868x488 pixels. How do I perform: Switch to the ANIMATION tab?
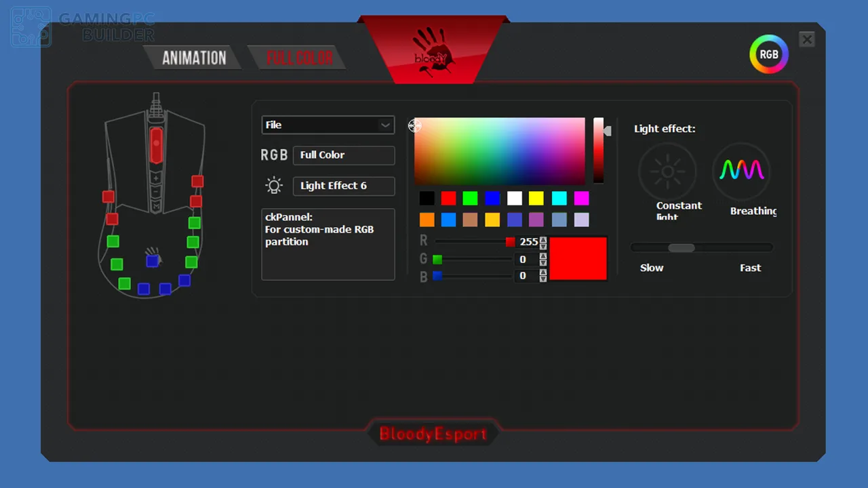(194, 58)
